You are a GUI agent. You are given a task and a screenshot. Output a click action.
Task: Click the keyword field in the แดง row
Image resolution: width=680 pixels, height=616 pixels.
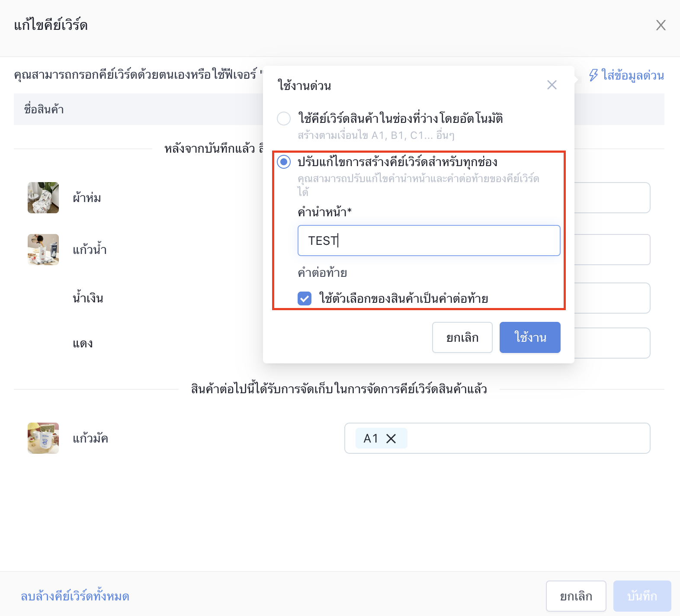612,343
